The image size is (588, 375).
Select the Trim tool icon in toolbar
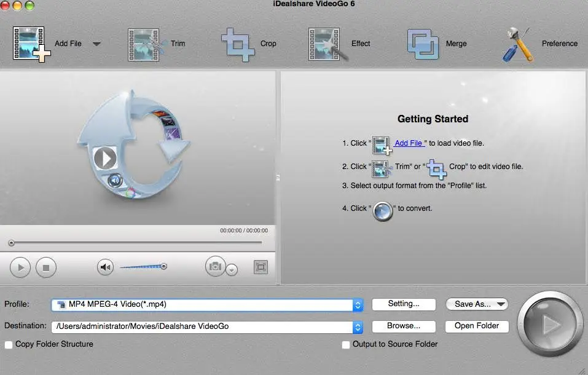click(x=147, y=44)
